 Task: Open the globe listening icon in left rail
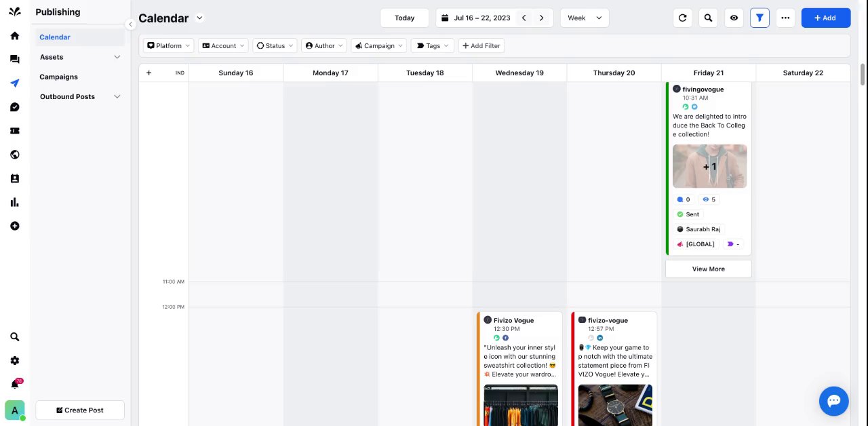coord(15,155)
